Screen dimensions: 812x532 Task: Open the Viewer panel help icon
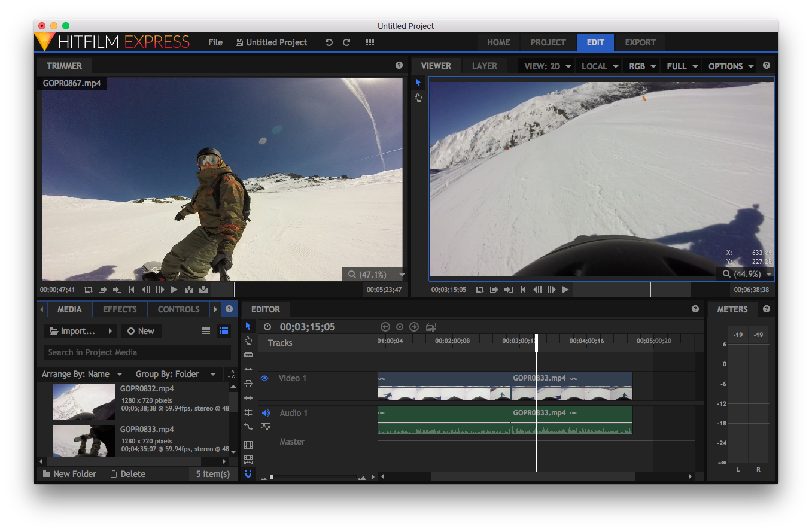[767, 66]
